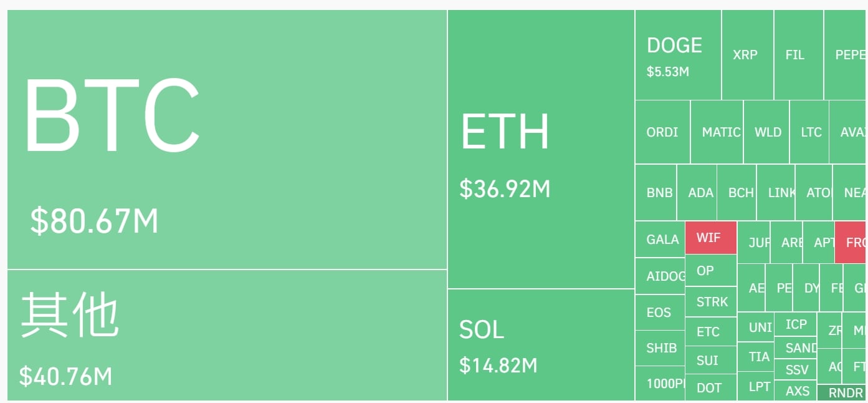Select the 其他 $40.76M block
The height and width of the screenshot is (403, 868).
click(x=227, y=335)
